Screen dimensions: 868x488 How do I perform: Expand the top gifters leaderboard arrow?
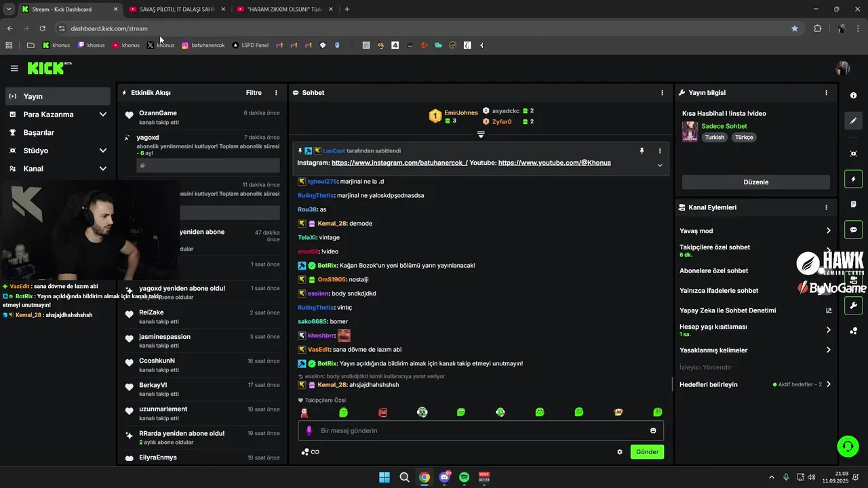click(x=481, y=135)
